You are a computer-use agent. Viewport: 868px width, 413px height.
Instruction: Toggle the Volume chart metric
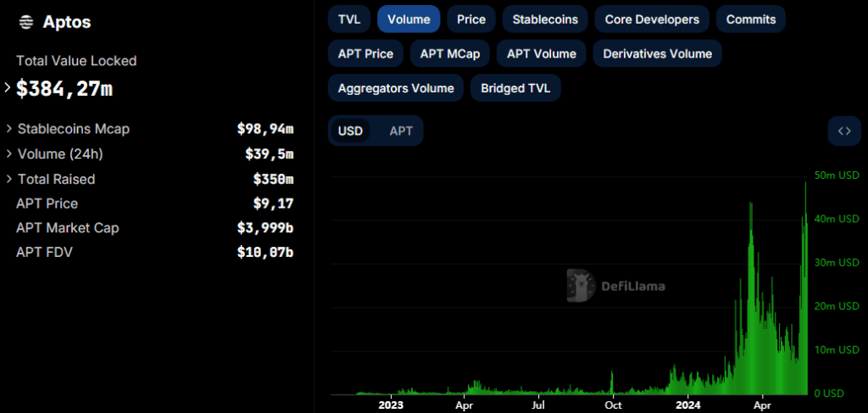(x=409, y=20)
